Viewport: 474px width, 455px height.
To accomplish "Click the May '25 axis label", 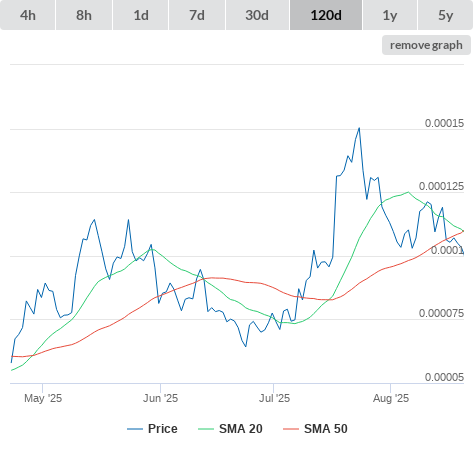I will coord(43,398).
